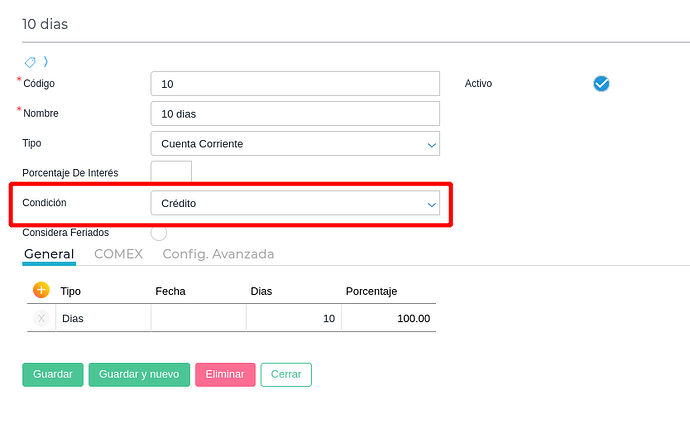
Task: Click the tag icon below the title
Action: pos(30,62)
